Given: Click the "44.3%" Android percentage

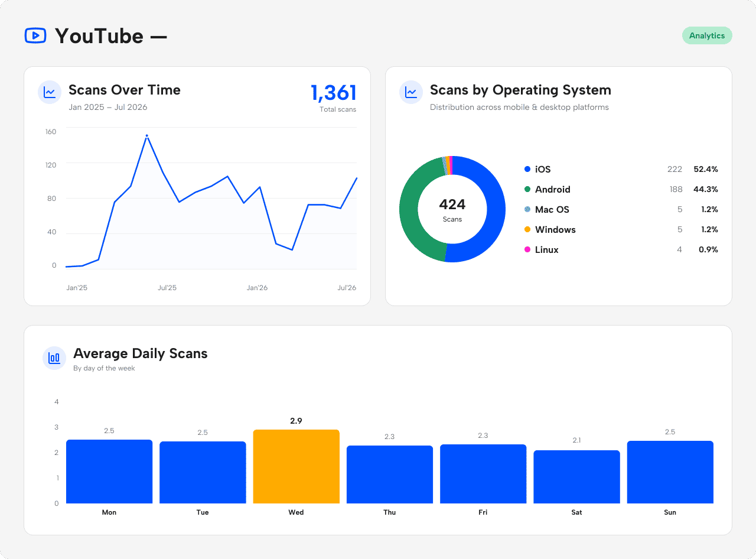Looking at the screenshot, I should point(706,189).
